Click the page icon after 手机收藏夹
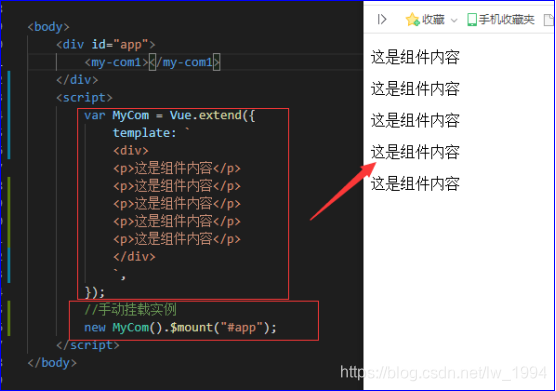 (549, 20)
